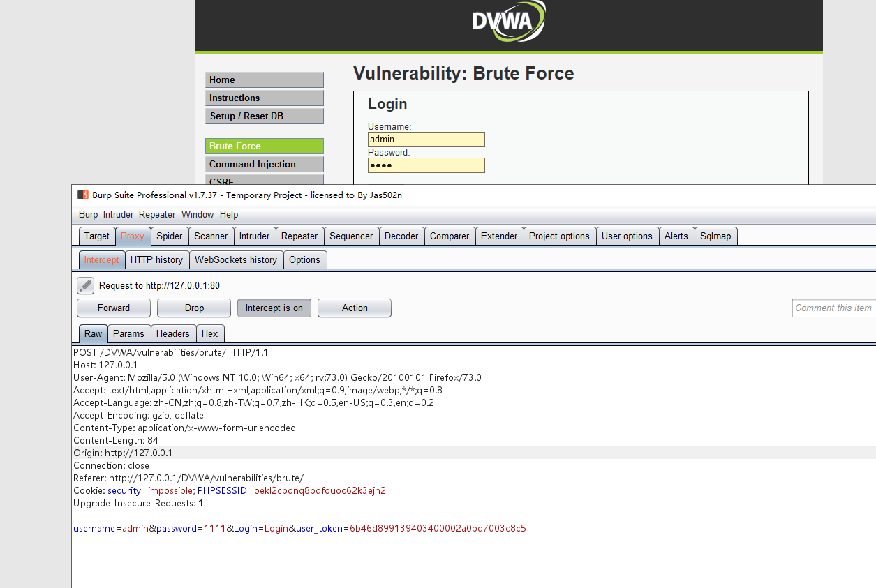
Task: Show the Raw request view tab
Action: [x=93, y=333]
